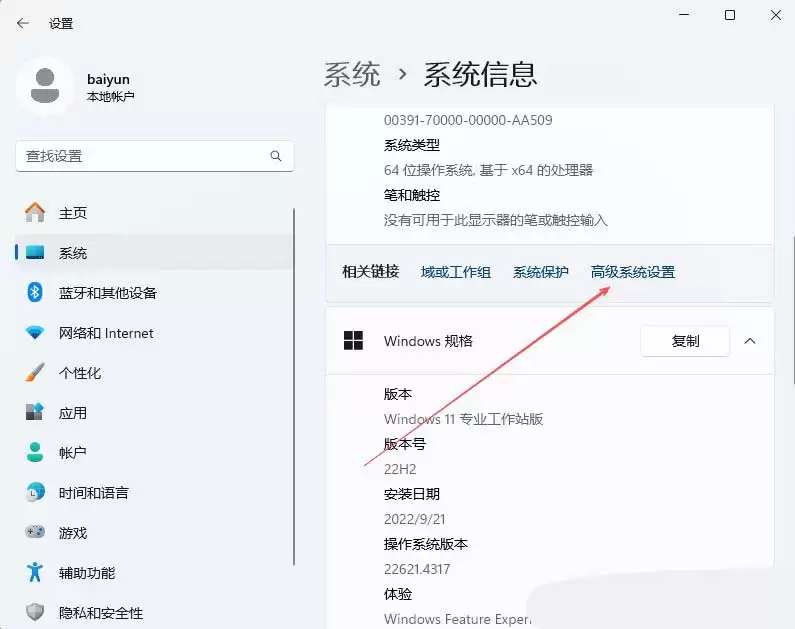
Task: Open the Network (网络和 Internet) icon
Action: pyautogui.click(x=35, y=333)
